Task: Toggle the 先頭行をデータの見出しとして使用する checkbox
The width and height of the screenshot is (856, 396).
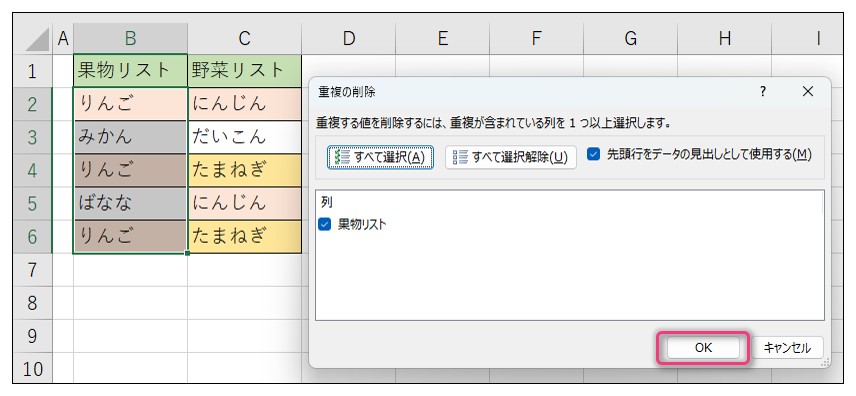Action: [593, 155]
